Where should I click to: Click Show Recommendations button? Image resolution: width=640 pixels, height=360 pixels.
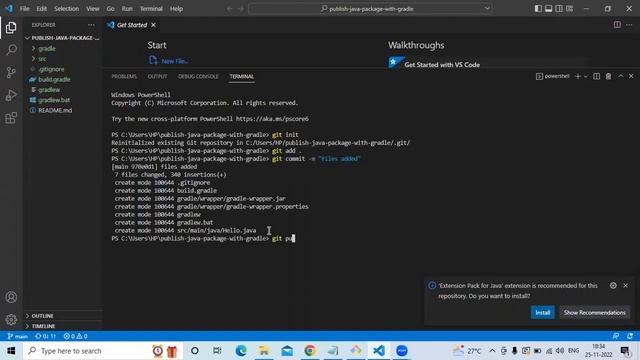coord(594,312)
